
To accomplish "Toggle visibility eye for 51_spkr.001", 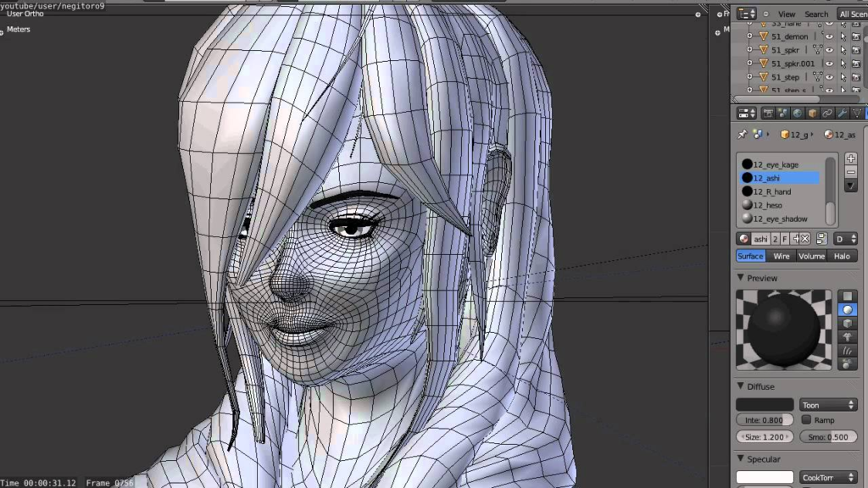I will [829, 64].
